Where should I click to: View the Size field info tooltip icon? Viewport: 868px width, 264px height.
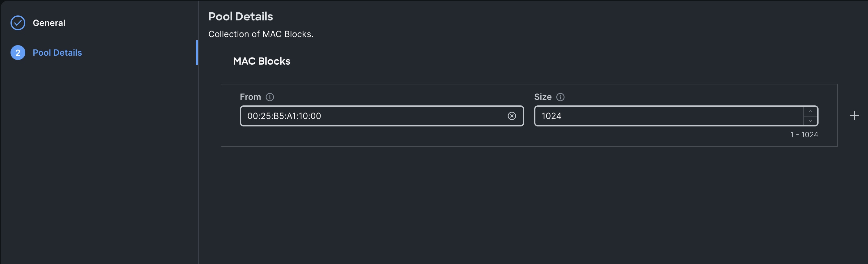[x=560, y=97]
